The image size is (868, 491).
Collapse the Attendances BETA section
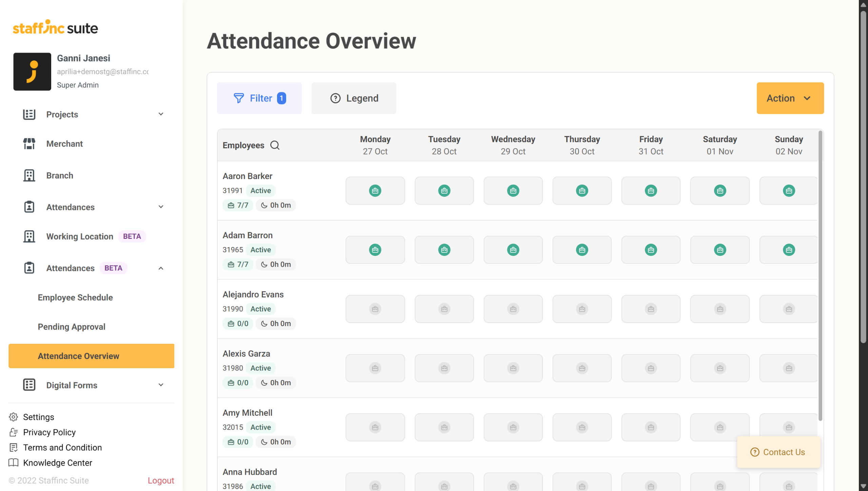click(161, 268)
